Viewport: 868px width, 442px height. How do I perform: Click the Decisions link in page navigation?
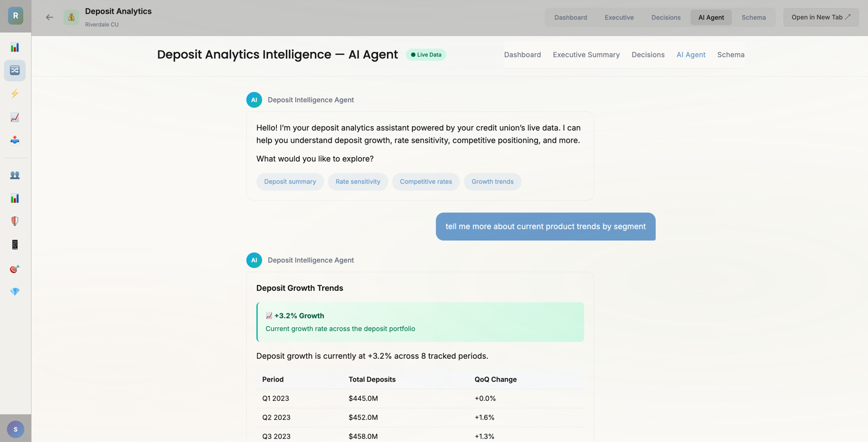tap(648, 55)
